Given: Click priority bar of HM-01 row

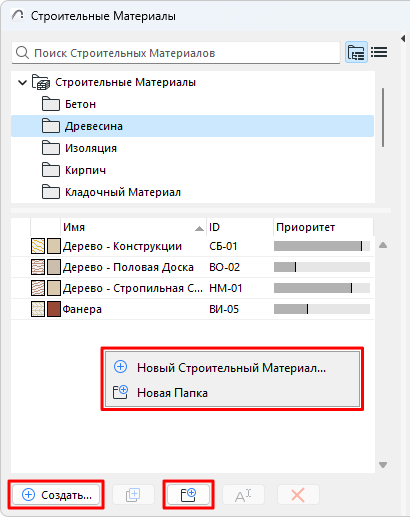Looking at the screenshot, I should pyautogui.click(x=322, y=288).
